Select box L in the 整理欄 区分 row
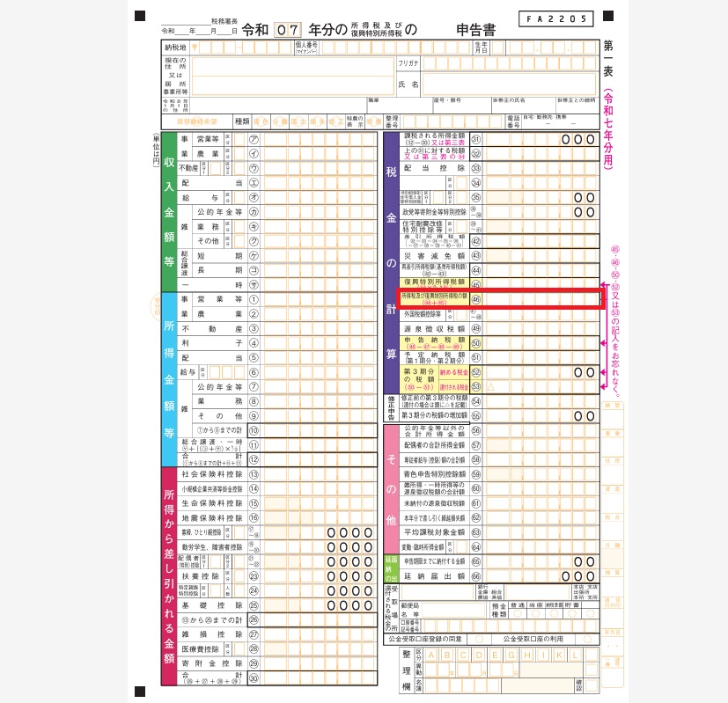 [x=574, y=655]
